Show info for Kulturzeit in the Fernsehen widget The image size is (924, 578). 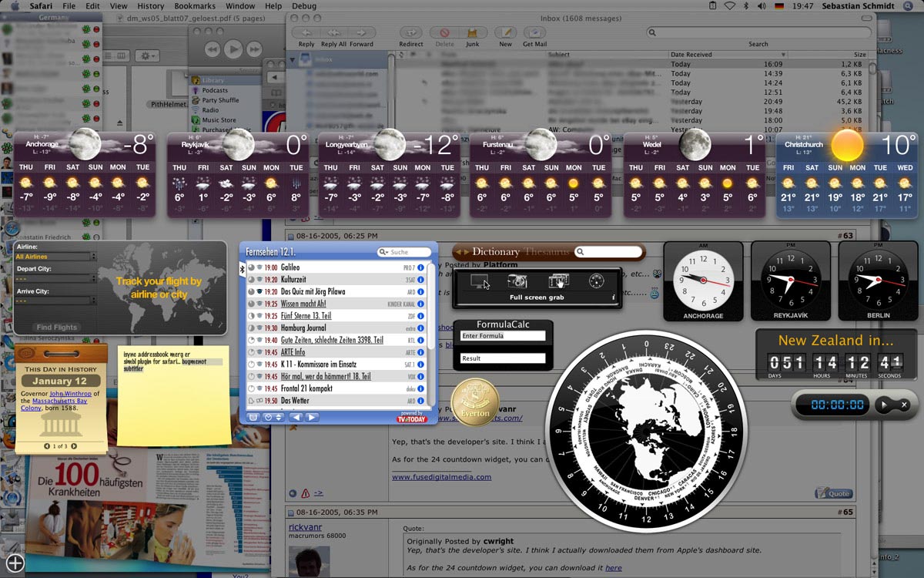click(x=420, y=280)
